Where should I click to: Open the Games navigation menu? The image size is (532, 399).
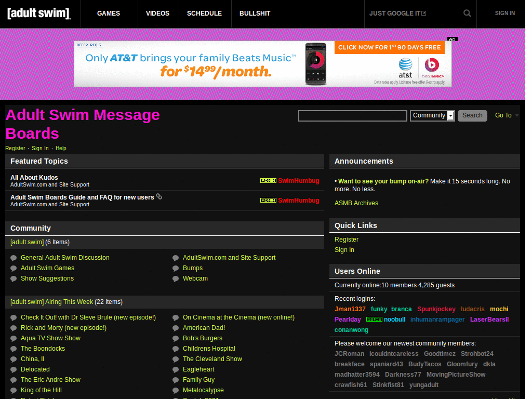[x=109, y=14]
